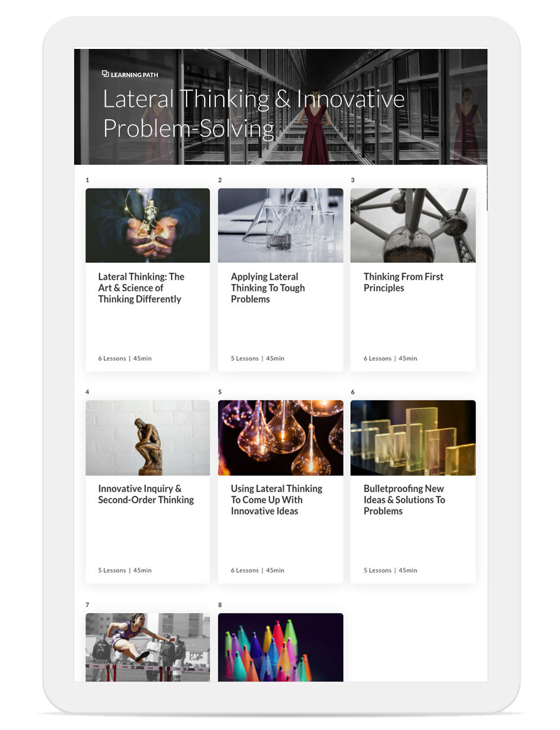
Task: Open the colored pencils thumbnail in course 8
Action: 280,647
